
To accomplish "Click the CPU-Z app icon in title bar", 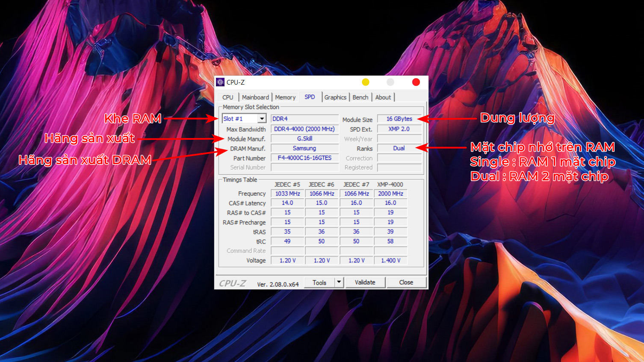I will pos(220,82).
